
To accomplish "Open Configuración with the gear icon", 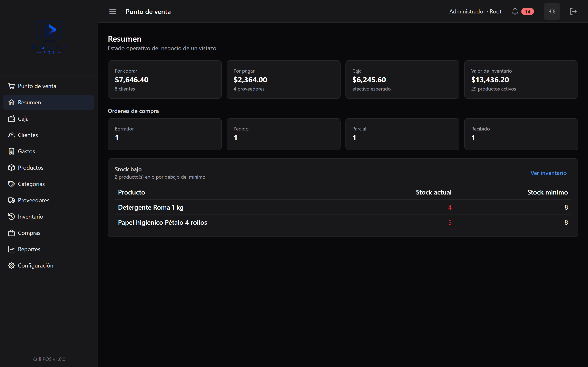I will 49,265.
